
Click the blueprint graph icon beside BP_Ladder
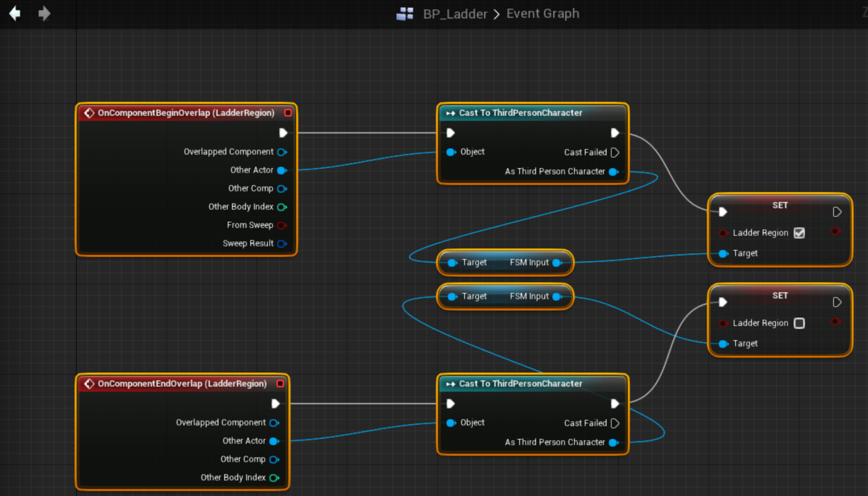click(x=405, y=14)
